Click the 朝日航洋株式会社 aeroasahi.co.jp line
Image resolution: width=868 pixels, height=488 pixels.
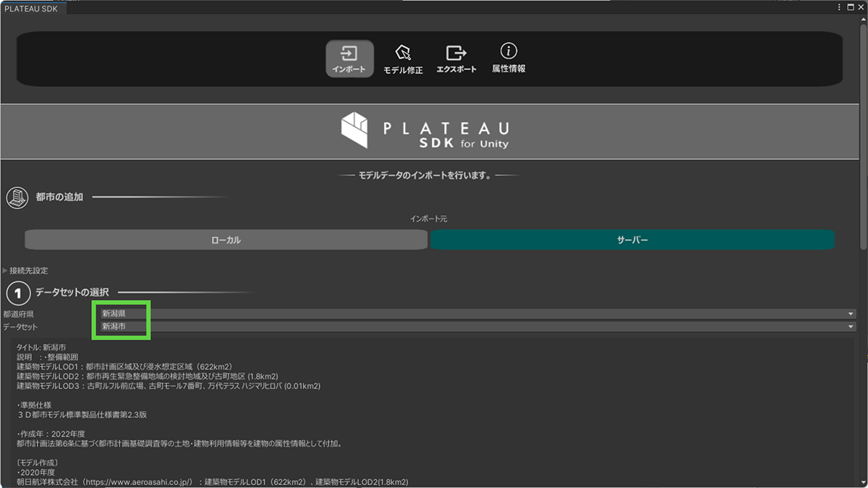coord(213,482)
